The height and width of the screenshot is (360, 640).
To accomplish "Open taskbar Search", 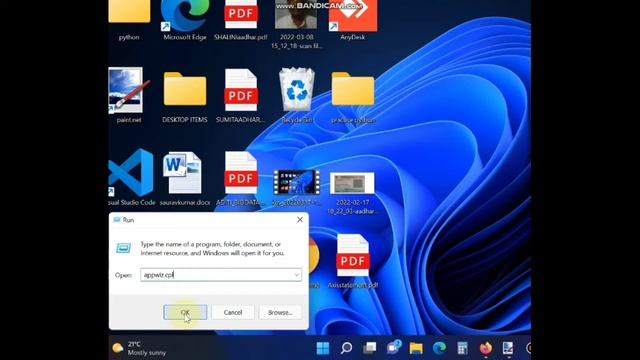I will click(x=346, y=348).
